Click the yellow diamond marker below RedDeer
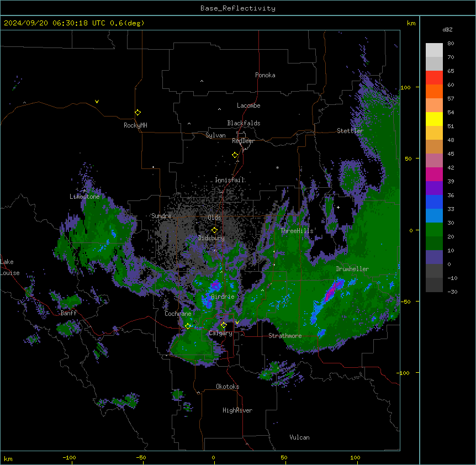This screenshot has width=476, height=465. click(x=235, y=155)
